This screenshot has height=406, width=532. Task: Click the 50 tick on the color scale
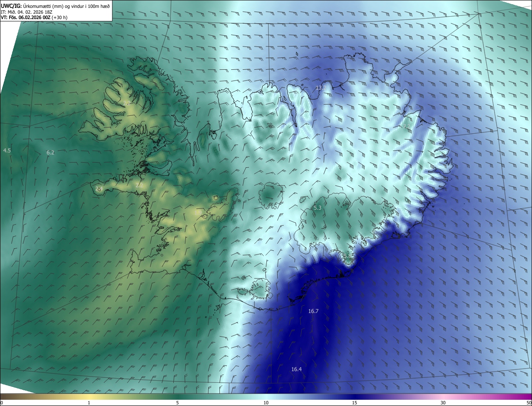[x=529, y=403]
